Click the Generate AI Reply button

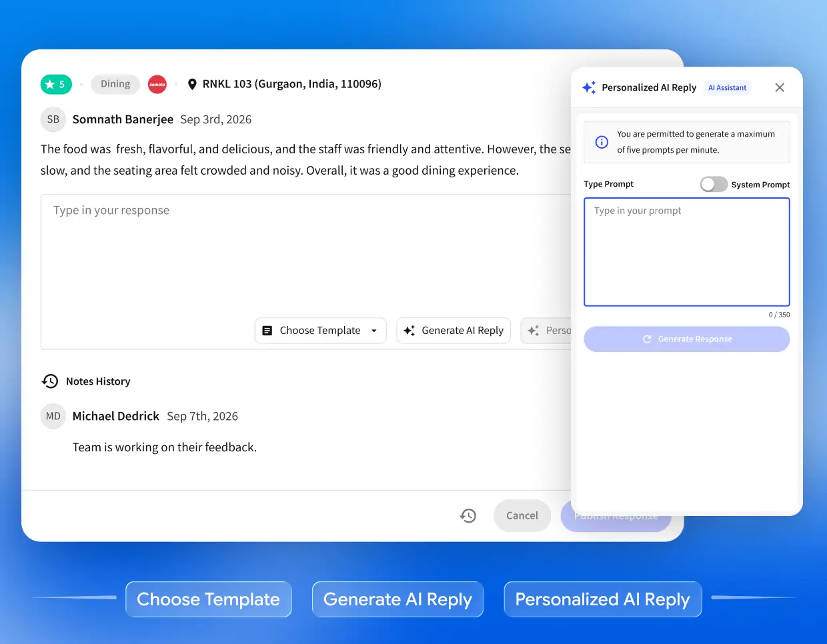pos(454,331)
